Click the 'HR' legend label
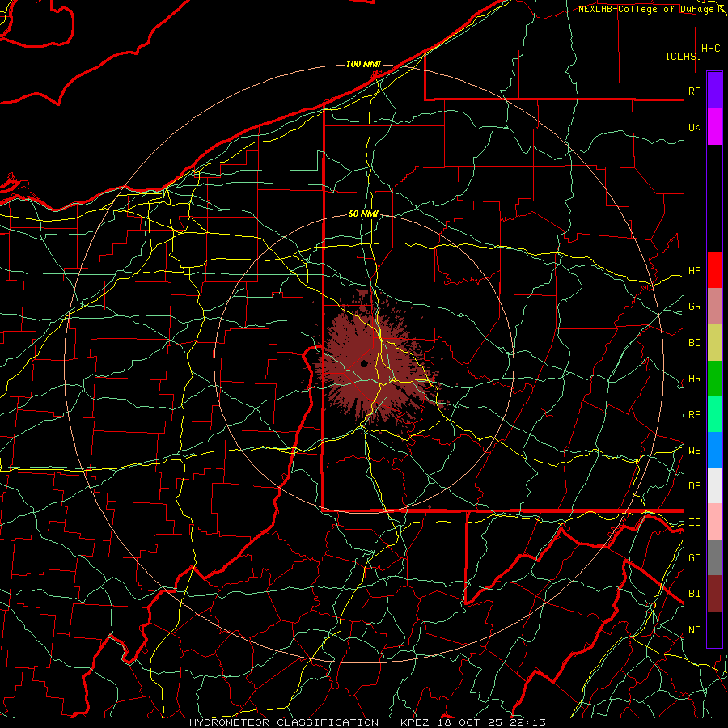The image size is (728, 728). click(x=694, y=379)
